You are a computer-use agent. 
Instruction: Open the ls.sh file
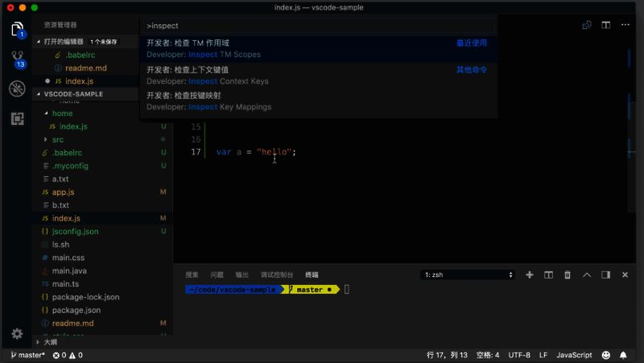[x=60, y=245]
